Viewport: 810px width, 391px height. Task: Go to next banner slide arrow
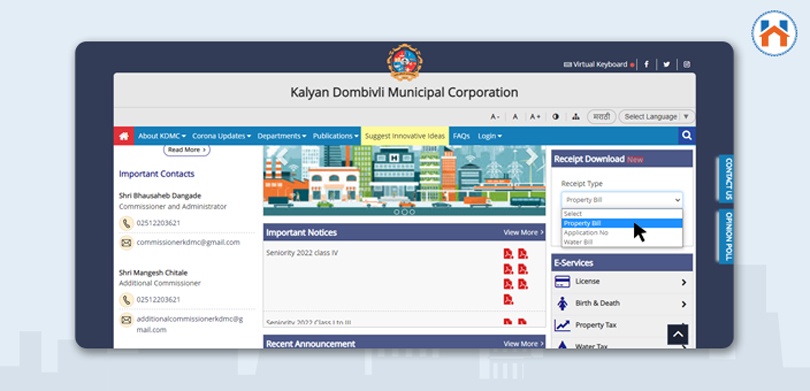tap(532, 157)
